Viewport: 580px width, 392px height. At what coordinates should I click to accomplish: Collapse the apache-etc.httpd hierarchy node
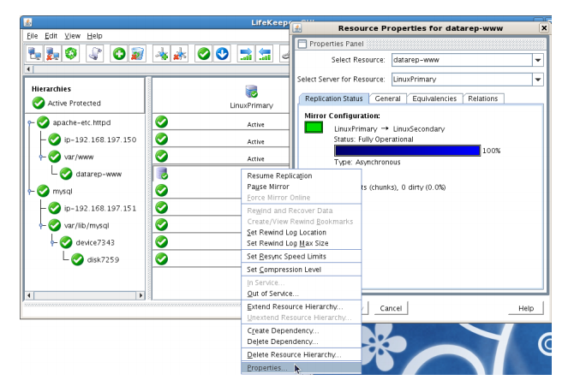pos(31,122)
